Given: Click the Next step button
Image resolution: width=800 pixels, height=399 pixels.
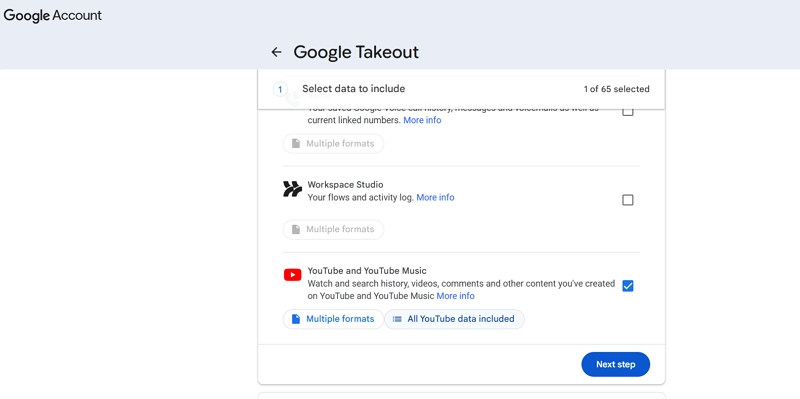Looking at the screenshot, I should coord(615,364).
